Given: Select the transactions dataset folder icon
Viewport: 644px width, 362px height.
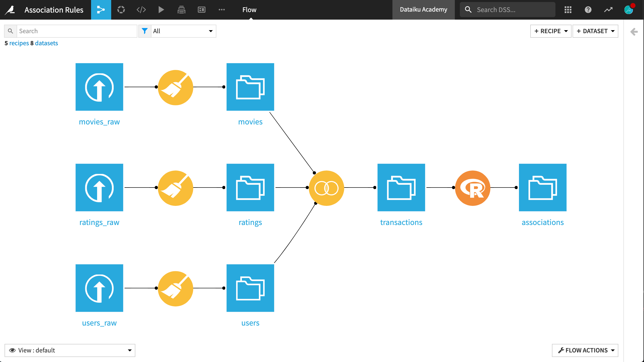Looking at the screenshot, I should (x=401, y=188).
